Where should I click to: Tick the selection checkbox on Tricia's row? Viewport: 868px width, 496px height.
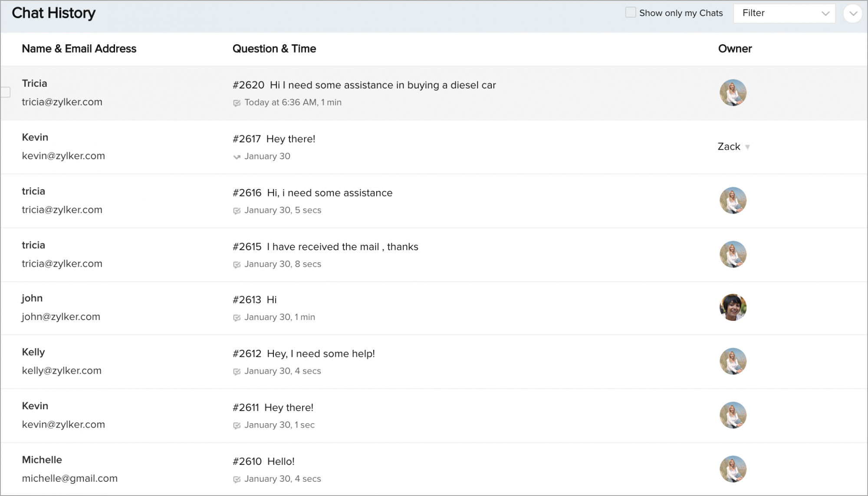click(x=6, y=92)
